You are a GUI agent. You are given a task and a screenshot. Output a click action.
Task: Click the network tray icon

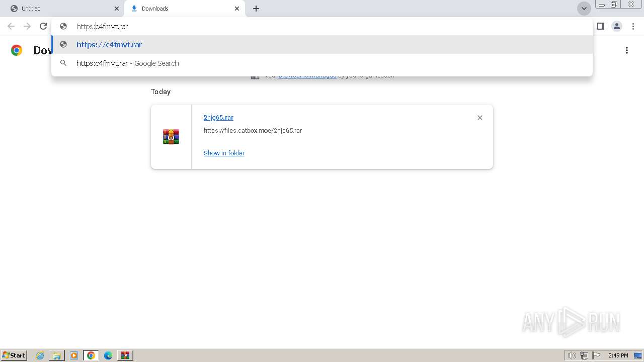(584, 355)
